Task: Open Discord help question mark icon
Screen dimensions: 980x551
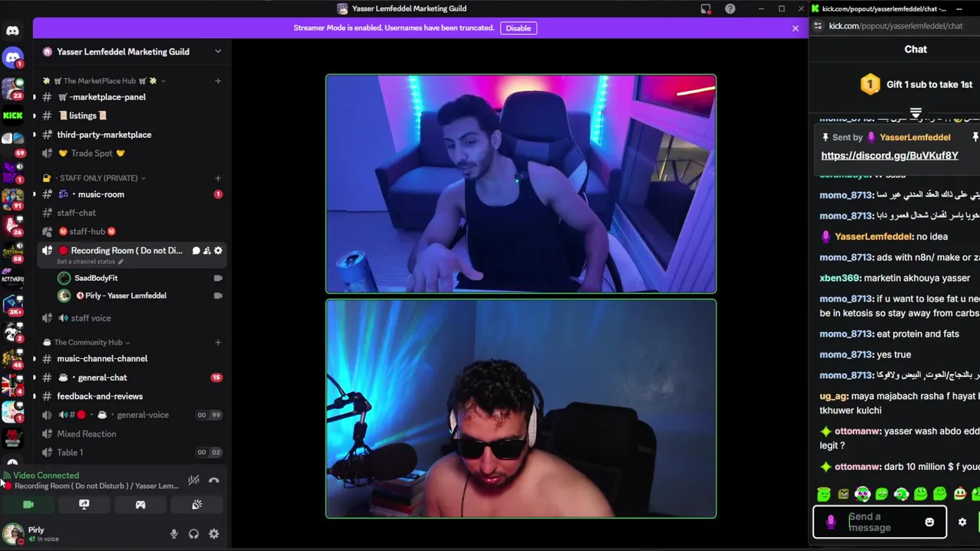Action: pyautogui.click(x=730, y=8)
